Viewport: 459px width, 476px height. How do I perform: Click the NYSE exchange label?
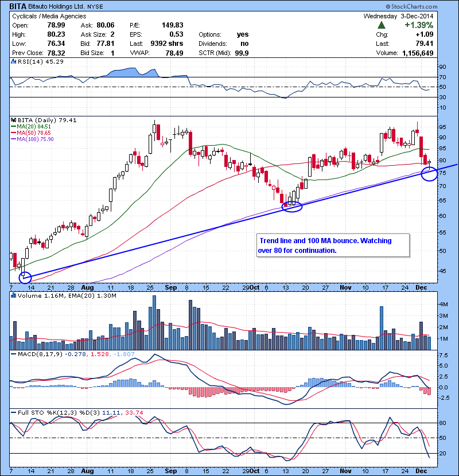95,7
